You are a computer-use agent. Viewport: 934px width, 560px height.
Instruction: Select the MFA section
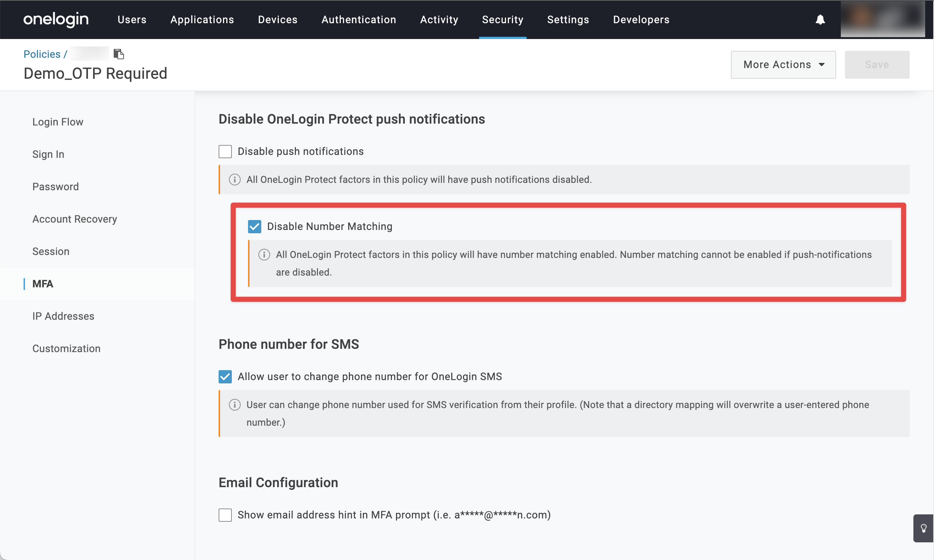pos(43,284)
